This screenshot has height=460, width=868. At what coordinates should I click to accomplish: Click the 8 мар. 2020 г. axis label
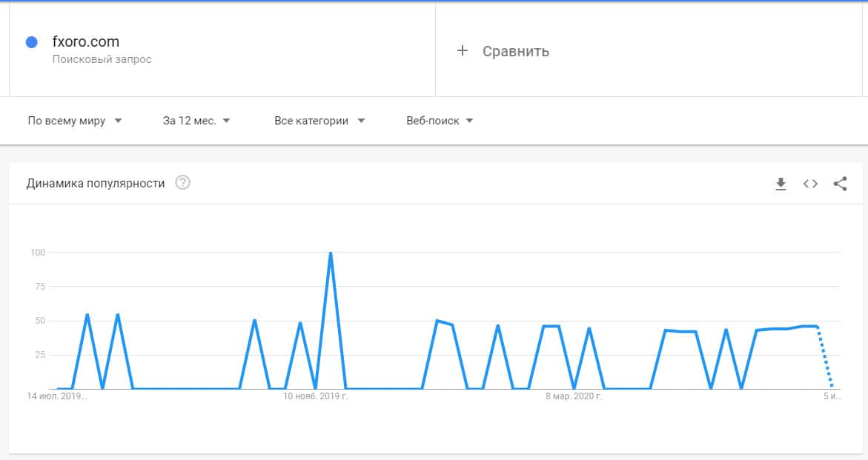click(x=574, y=397)
